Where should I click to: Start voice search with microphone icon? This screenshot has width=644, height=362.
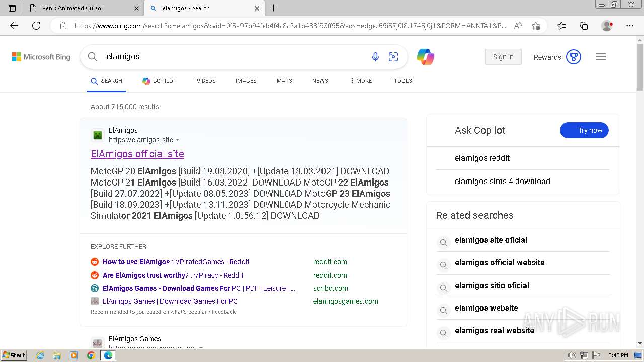375,57
